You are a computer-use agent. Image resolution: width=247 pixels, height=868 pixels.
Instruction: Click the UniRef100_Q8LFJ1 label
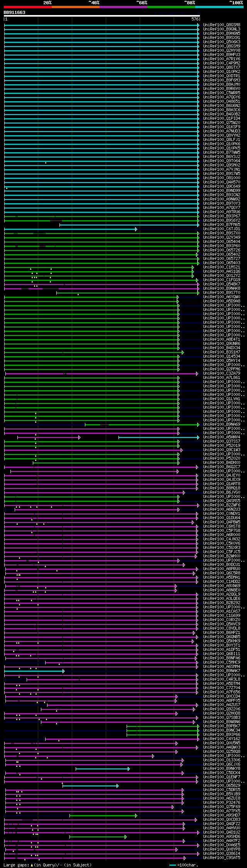click(x=222, y=139)
